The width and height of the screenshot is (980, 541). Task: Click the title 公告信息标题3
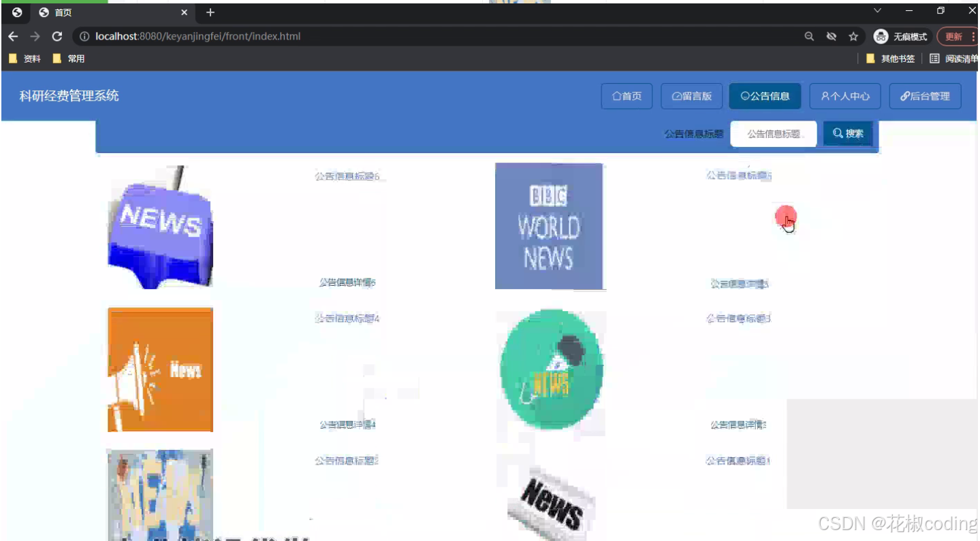click(738, 318)
